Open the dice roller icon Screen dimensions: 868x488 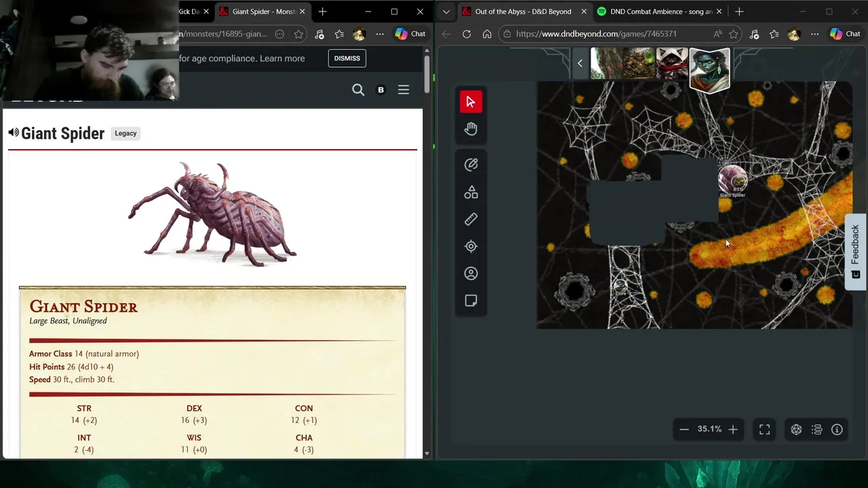pos(796,429)
